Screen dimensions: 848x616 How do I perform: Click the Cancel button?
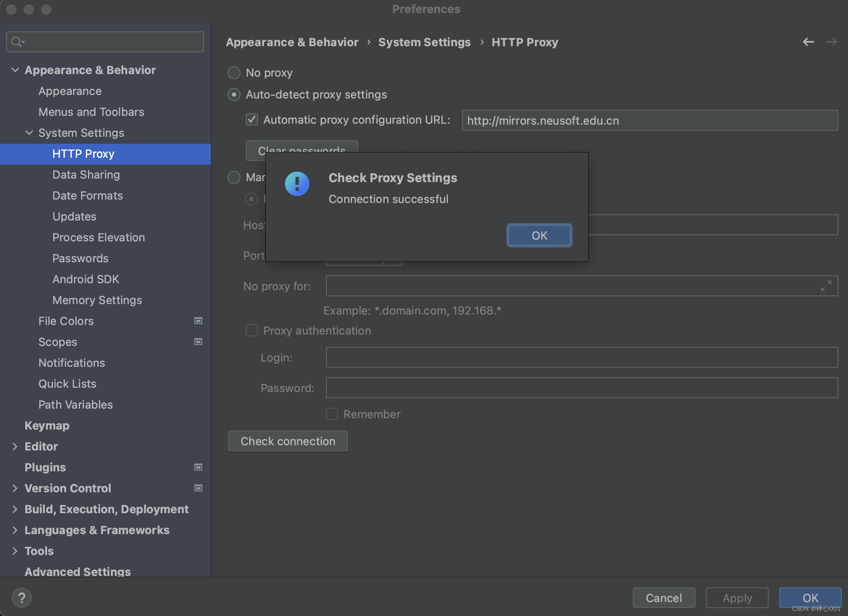click(664, 598)
